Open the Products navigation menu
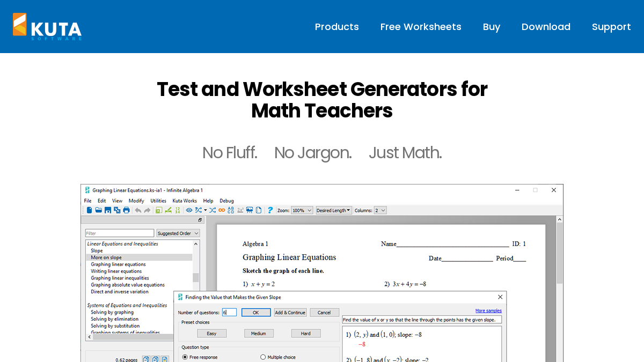This screenshot has width=644, height=362. [336, 27]
